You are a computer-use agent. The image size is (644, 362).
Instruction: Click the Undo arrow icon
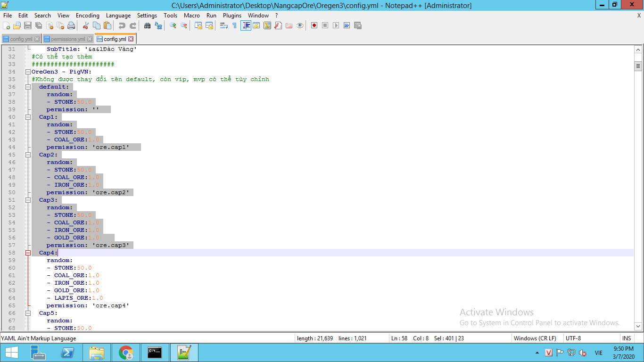[122, 25]
